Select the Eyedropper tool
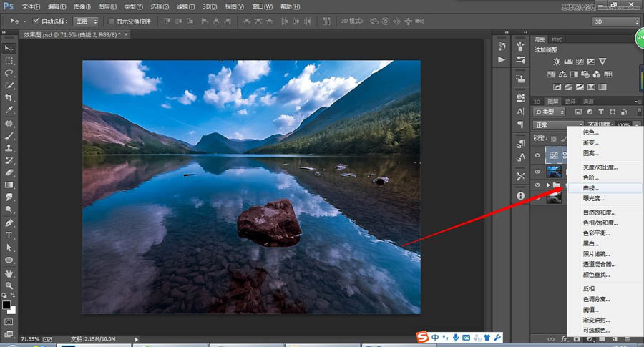 (x=9, y=110)
